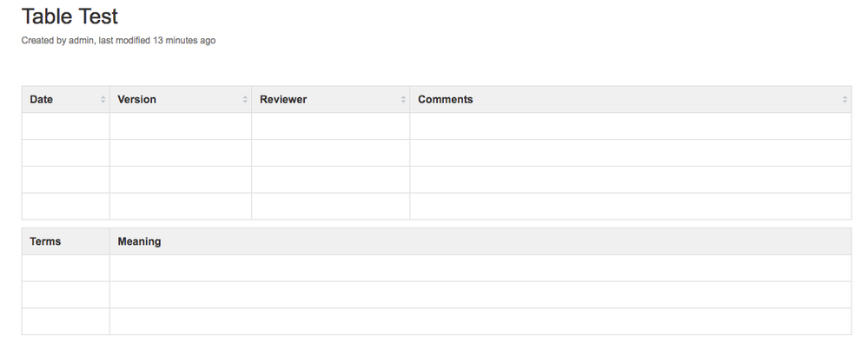Screen dimensions: 868x349
Task: Click the Table Test page title
Action: pos(70,16)
